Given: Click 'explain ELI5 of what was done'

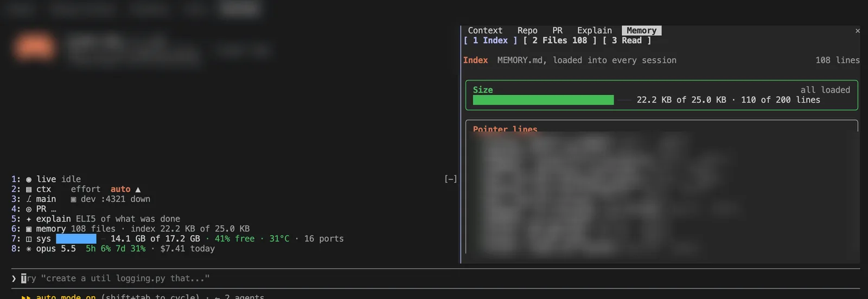Looking at the screenshot, I should click(108, 219).
